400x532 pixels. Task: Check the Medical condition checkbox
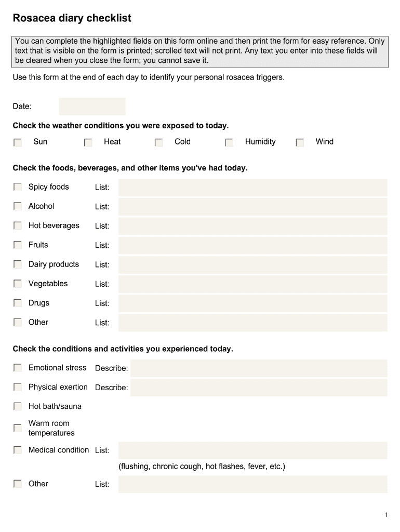18,450
